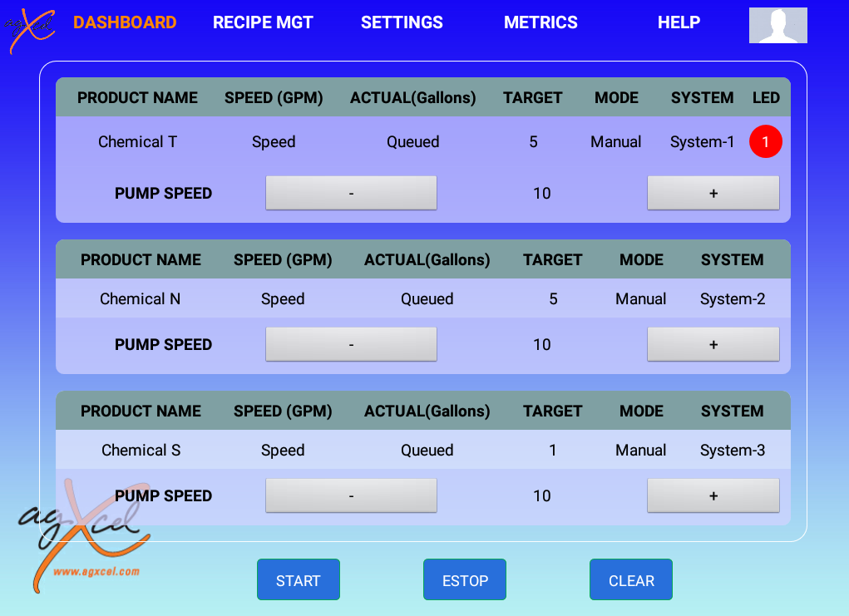Decrease pump speed for Chemical T

coord(351,193)
